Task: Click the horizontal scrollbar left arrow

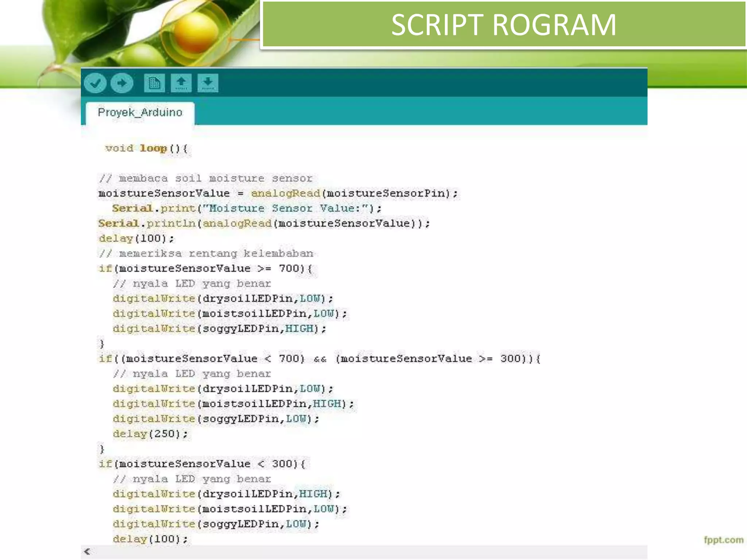Action: [87, 551]
